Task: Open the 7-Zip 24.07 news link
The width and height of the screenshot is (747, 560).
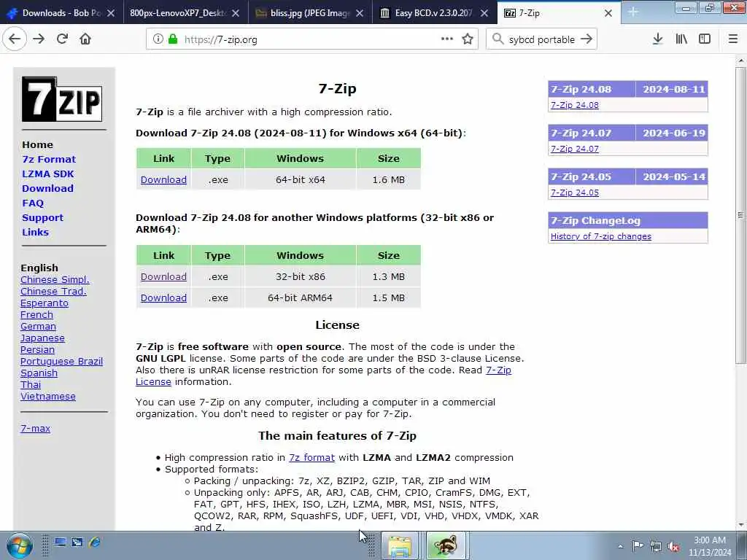Action: [575, 149]
